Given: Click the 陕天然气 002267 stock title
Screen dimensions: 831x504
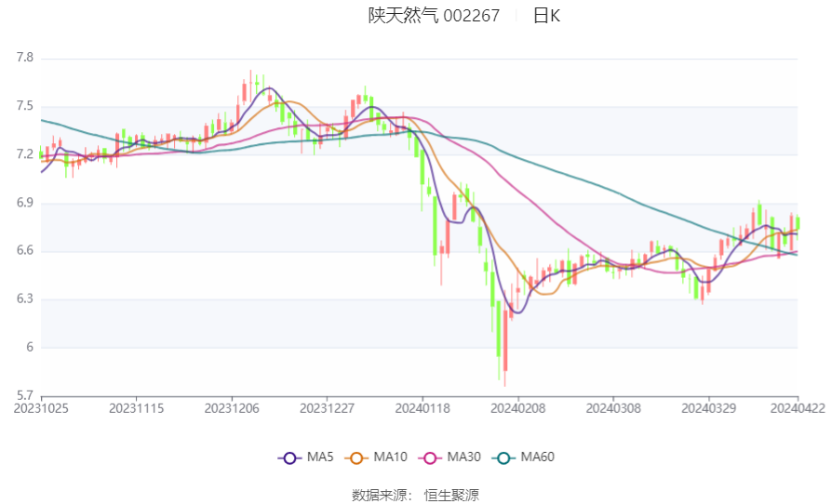Looking at the screenshot, I should click(x=434, y=16).
